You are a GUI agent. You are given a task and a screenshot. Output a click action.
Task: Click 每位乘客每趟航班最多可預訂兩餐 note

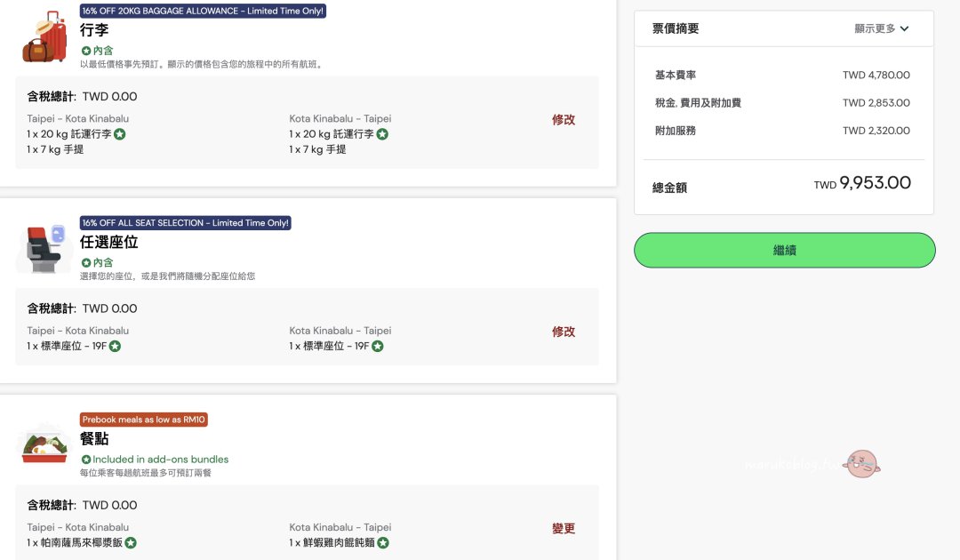point(146,473)
